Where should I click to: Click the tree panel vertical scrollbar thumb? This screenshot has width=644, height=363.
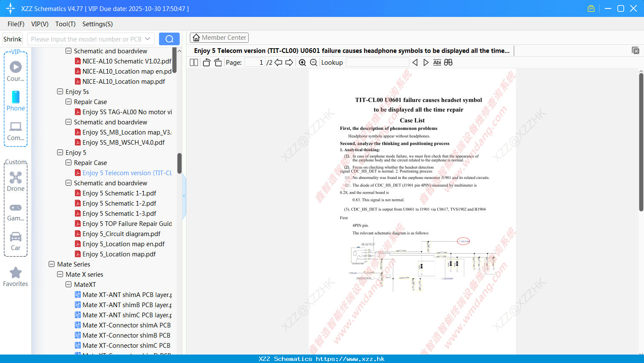coord(179,163)
